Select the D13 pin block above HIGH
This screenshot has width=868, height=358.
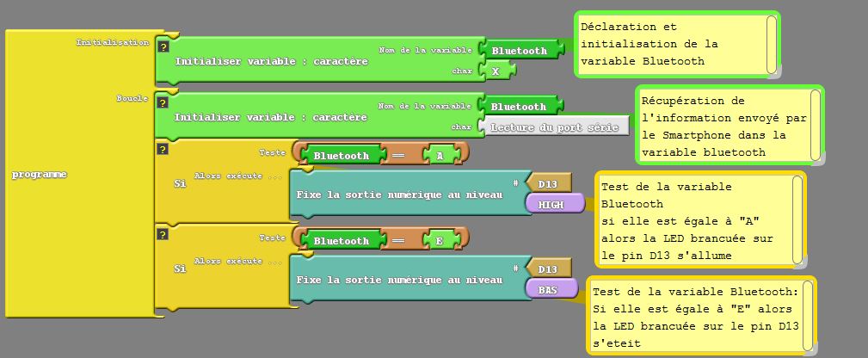[x=549, y=183]
